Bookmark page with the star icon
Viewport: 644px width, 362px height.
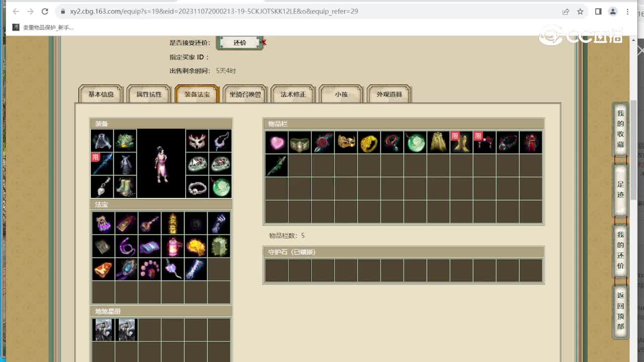pos(580,11)
